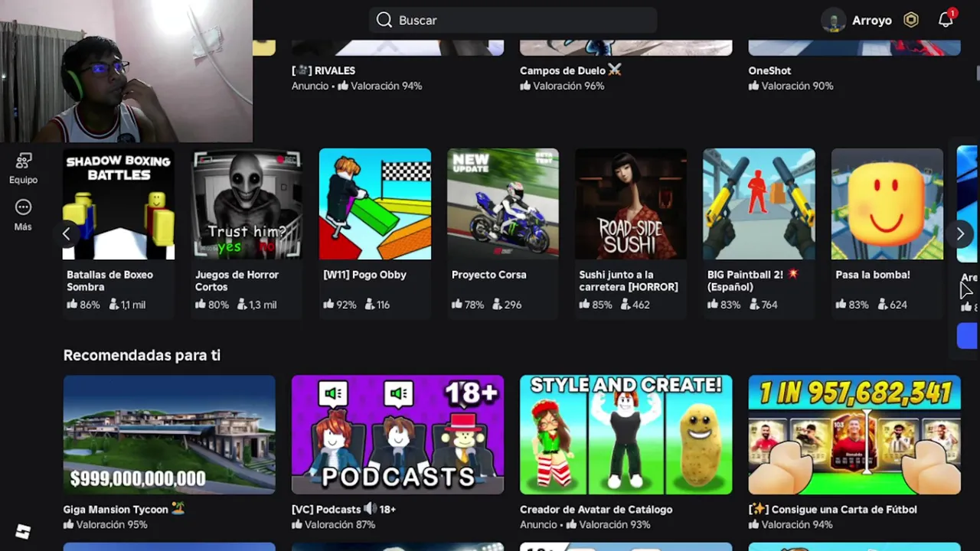Click players icon showing 116
The width and height of the screenshot is (980, 551).
[370, 305]
